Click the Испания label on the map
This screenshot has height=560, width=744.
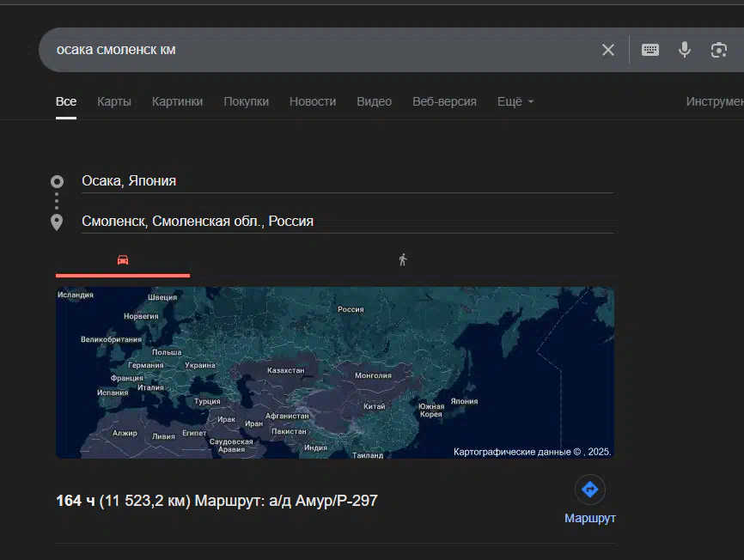[x=113, y=393]
